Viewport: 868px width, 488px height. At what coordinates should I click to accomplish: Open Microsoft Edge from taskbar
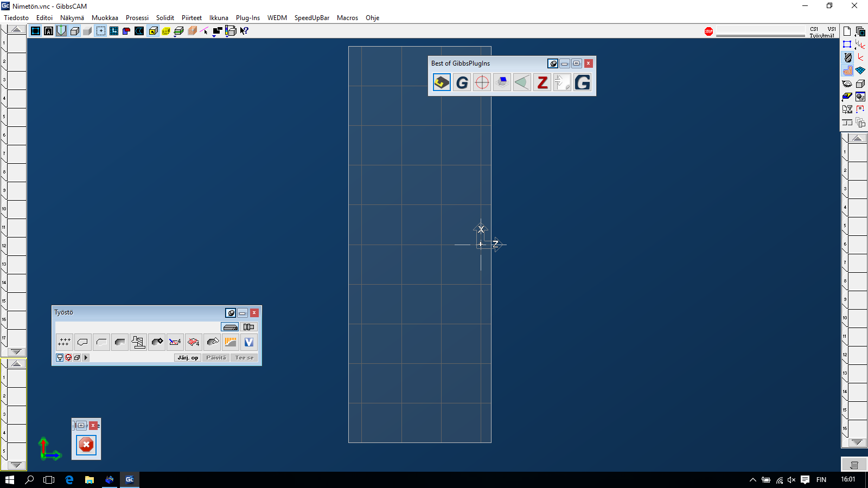coord(69,479)
